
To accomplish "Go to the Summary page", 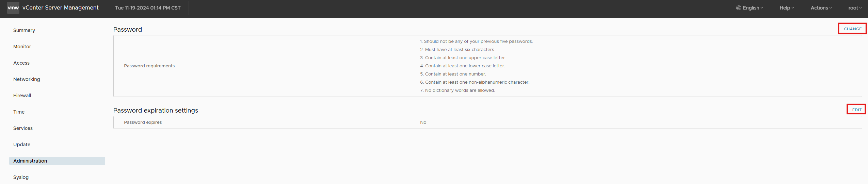I will pos(24,30).
